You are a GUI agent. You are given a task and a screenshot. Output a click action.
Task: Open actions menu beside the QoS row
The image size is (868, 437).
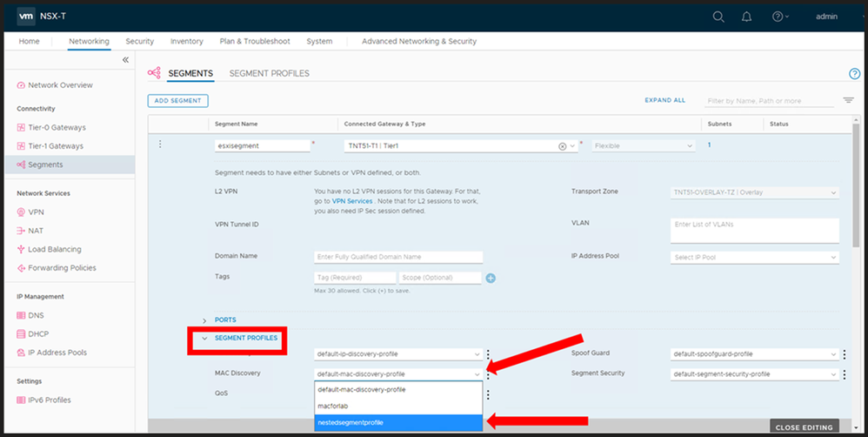488,394
